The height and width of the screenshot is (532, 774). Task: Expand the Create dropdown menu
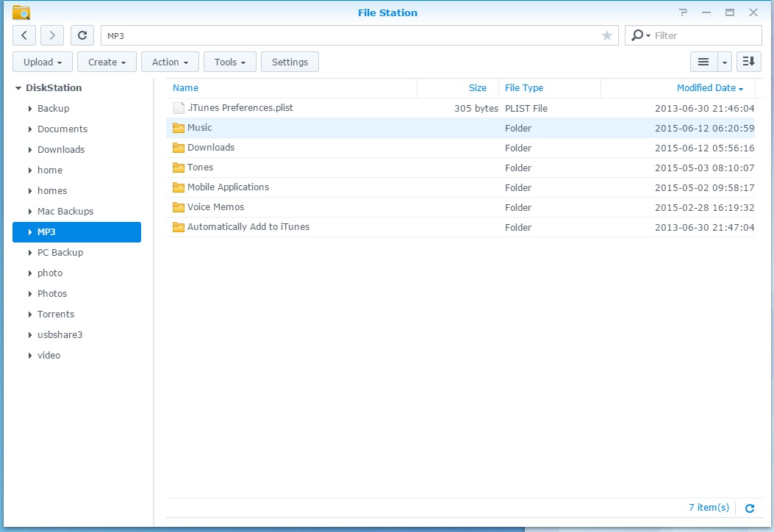tap(107, 62)
